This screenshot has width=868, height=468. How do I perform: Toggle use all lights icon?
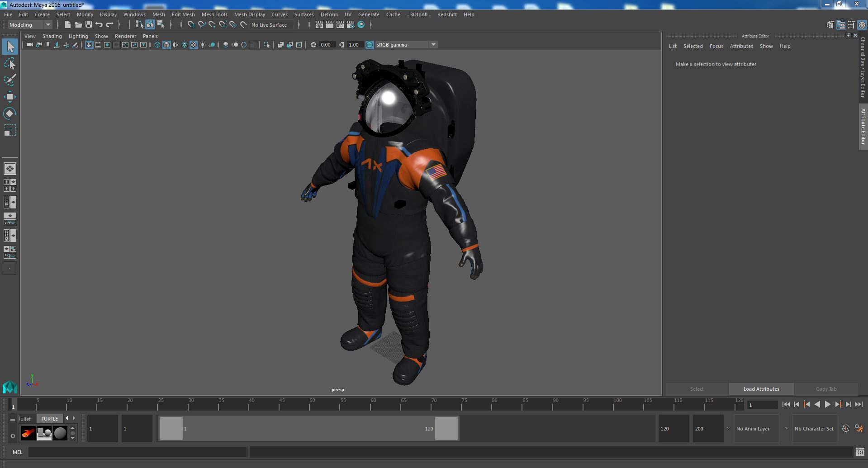tap(203, 45)
